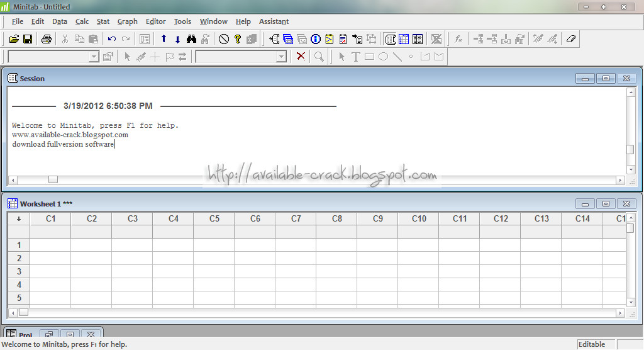Click the Worksheet vertical scrollbar thumb
The width and height of the screenshot is (644, 350).
coord(630,229)
